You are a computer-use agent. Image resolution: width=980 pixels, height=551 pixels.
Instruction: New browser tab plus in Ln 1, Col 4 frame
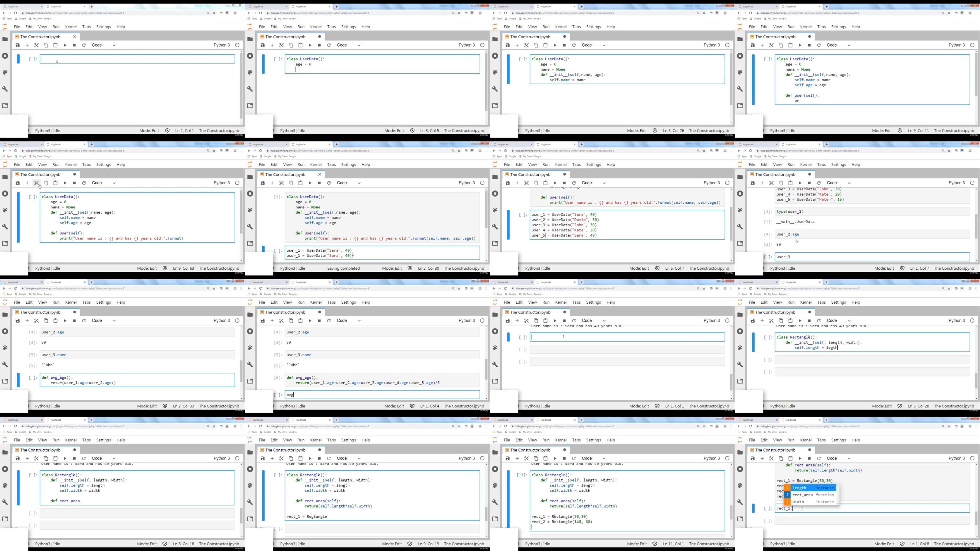pyautogui.click(x=336, y=282)
